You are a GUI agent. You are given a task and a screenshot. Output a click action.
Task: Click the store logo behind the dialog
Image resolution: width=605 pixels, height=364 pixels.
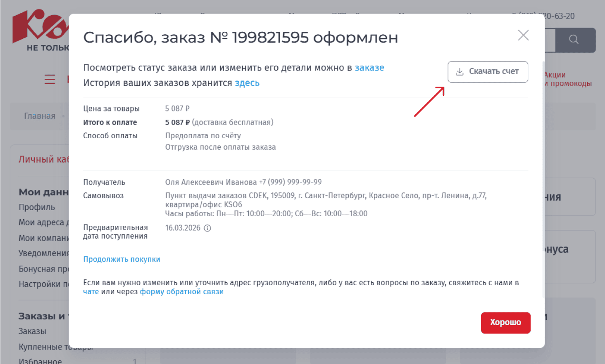tap(40, 31)
